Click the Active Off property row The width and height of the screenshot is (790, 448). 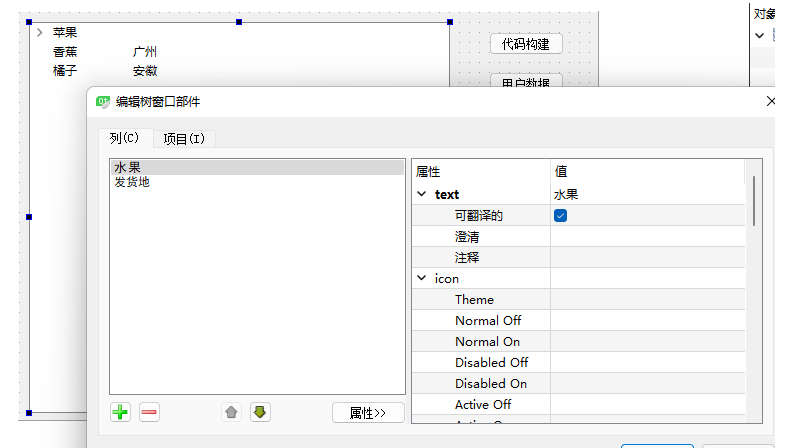pos(578,405)
